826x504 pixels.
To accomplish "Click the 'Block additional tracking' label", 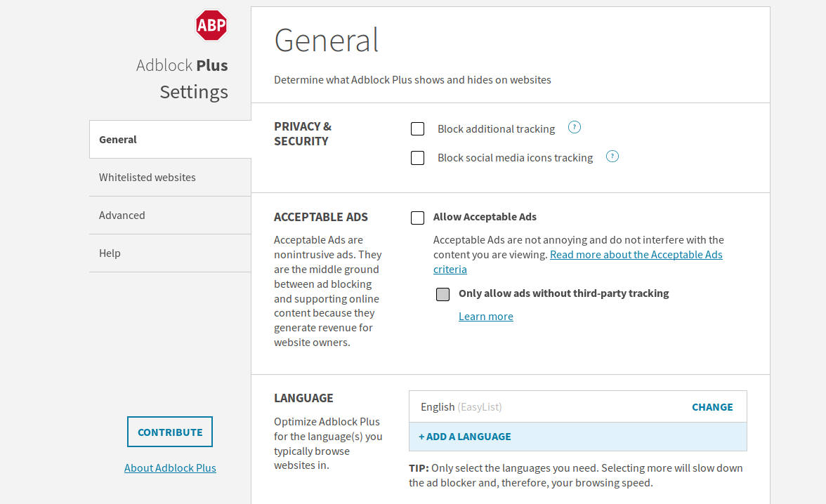I will tap(496, 129).
